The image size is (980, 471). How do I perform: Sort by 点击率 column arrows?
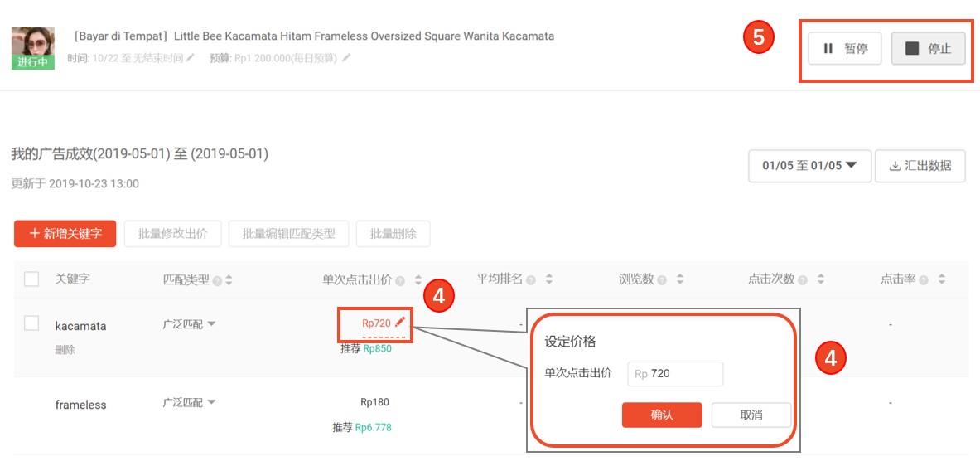[x=941, y=279]
